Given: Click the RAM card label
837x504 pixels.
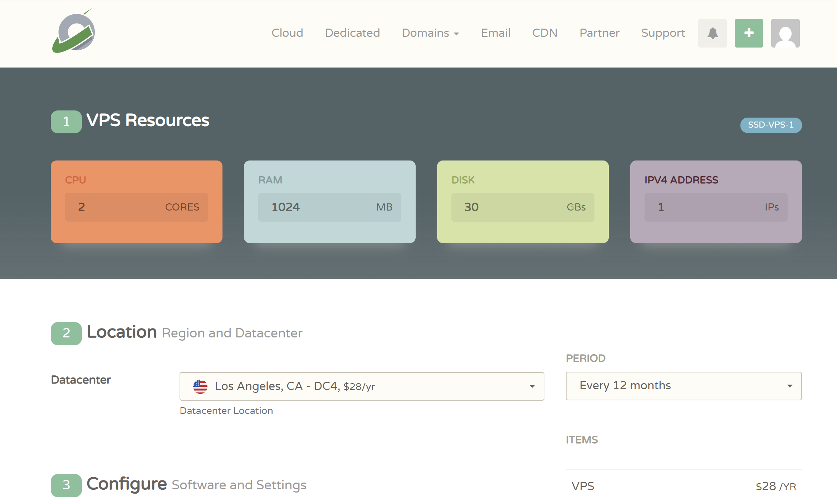Looking at the screenshot, I should click(270, 180).
